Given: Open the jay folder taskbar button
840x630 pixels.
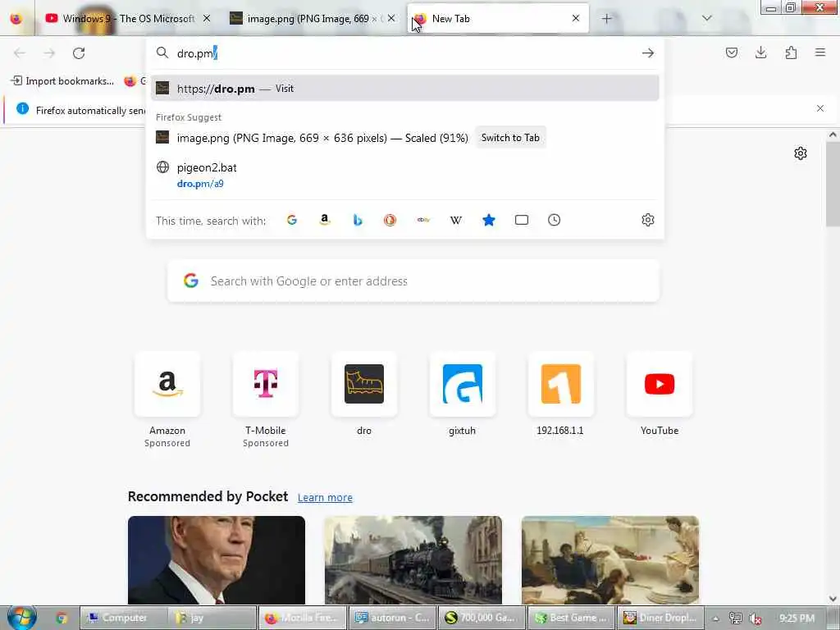Looking at the screenshot, I should point(212,619).
